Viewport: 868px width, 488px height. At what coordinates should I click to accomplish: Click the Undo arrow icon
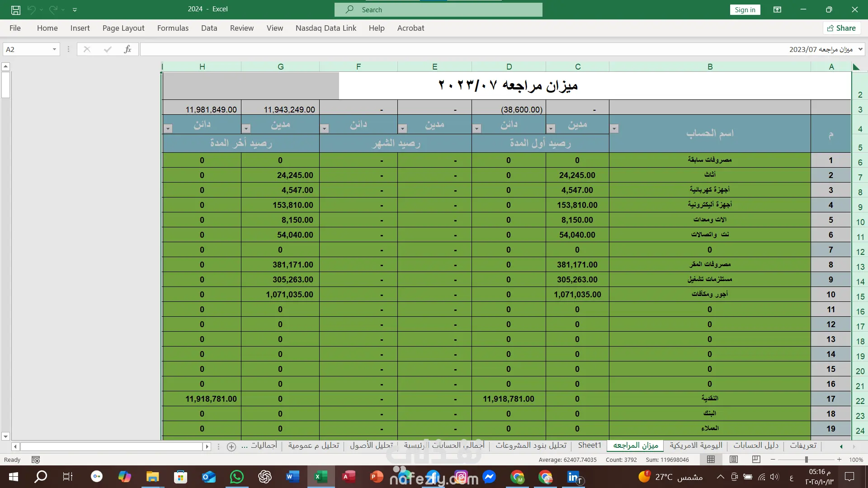pos(31,9)
